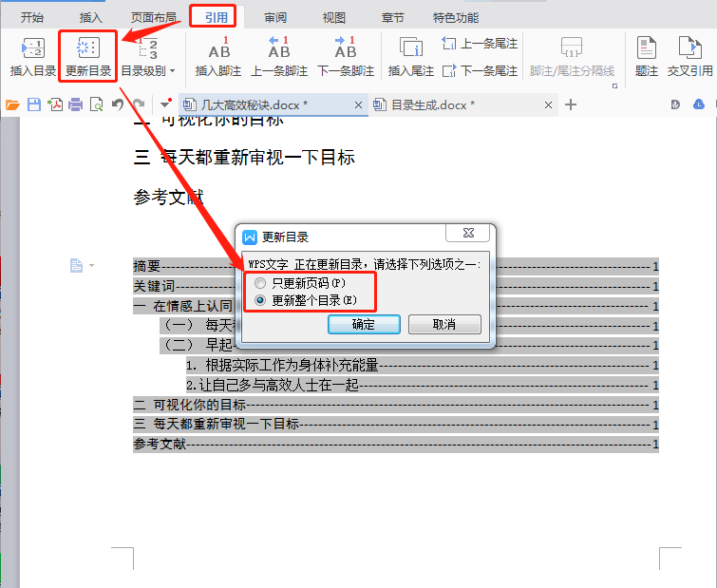The height and width of the screenshot is (588, 717).
Task: Click TOC entry 关键词
Action: click(x=396, y=286)
